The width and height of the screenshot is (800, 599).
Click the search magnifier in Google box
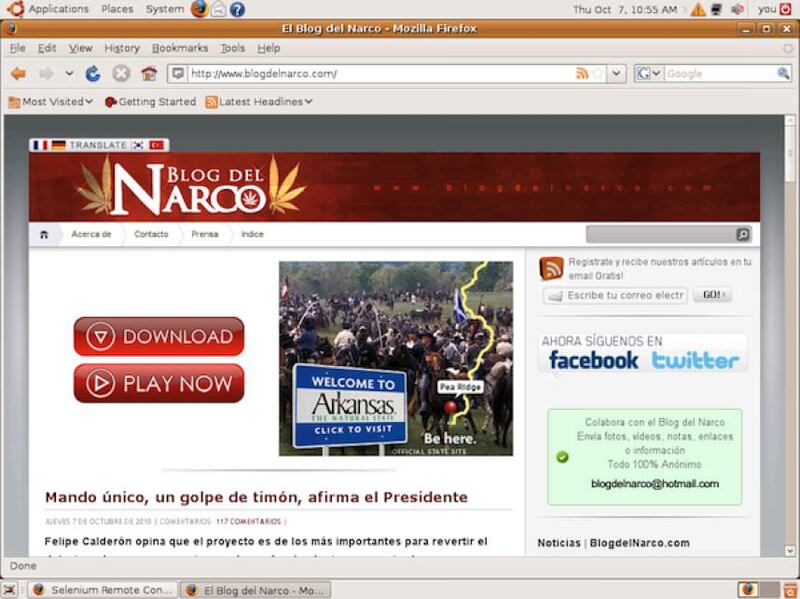[x=783, y=73]
